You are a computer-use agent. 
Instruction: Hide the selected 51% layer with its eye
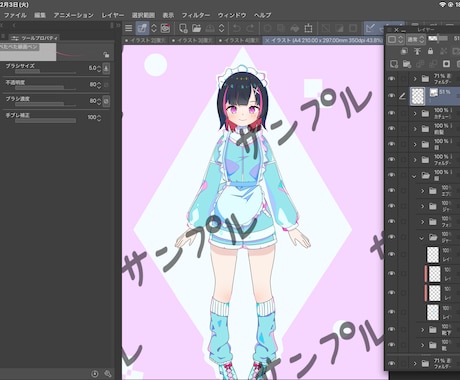[392, 96]
